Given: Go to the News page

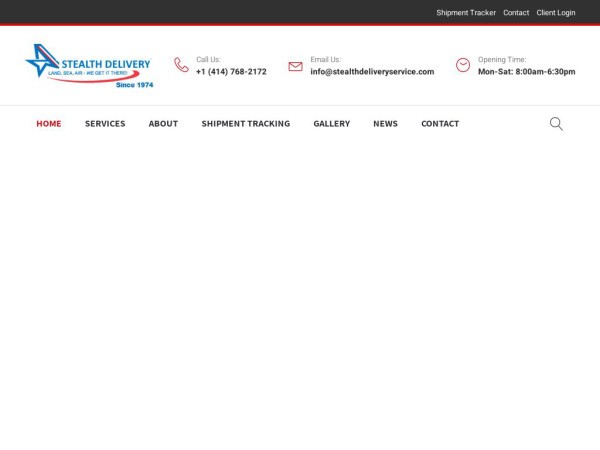Looking at the screenshot, I should 385,124.
